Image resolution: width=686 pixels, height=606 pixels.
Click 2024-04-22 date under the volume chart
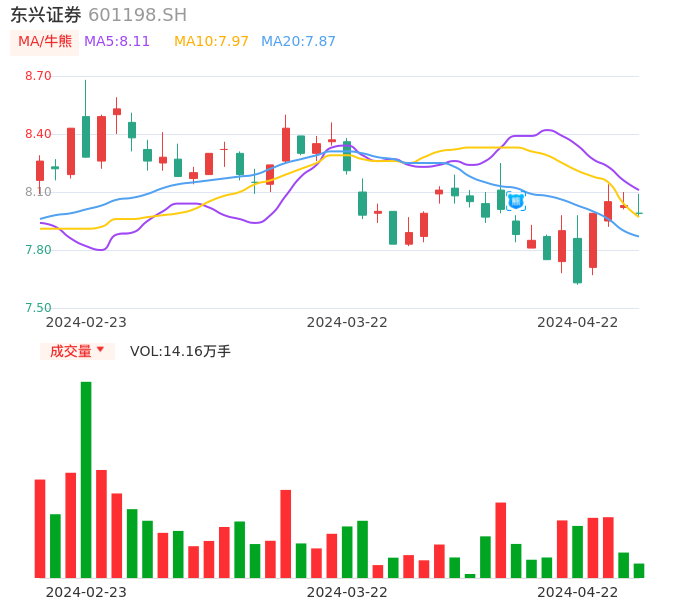[578, 592]
